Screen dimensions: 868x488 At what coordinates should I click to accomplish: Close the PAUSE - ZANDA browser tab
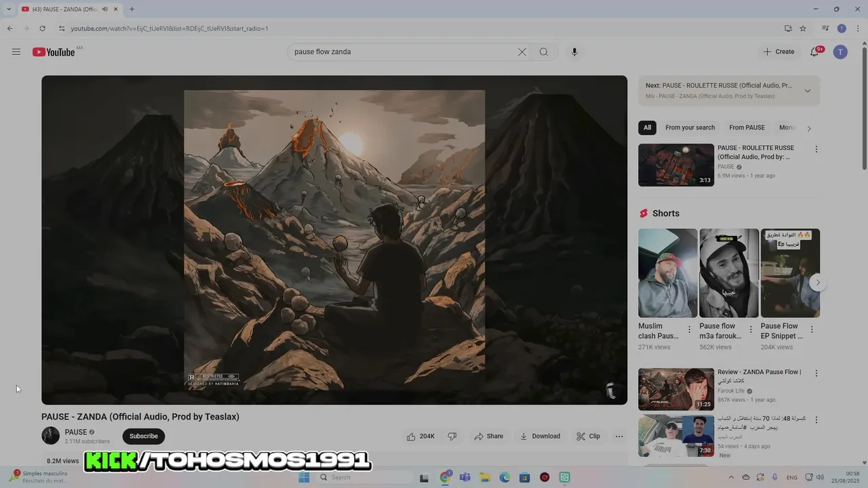(116, 9)
